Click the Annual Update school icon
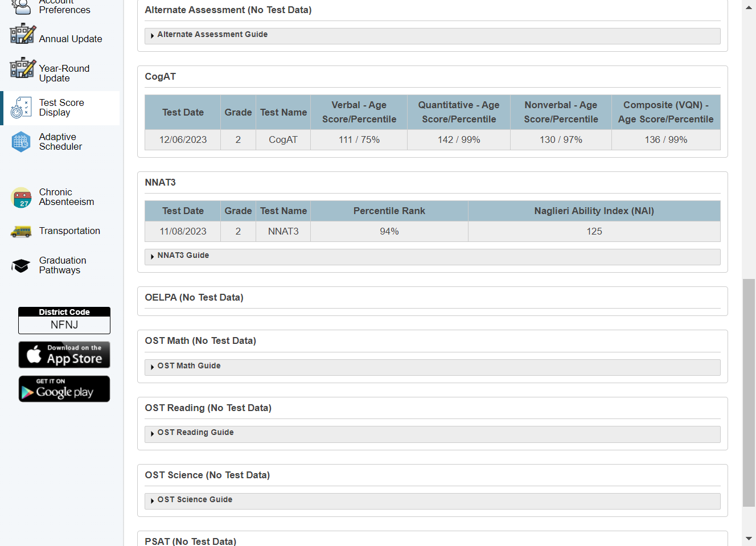The image size is (756, 546). [23, 34]
